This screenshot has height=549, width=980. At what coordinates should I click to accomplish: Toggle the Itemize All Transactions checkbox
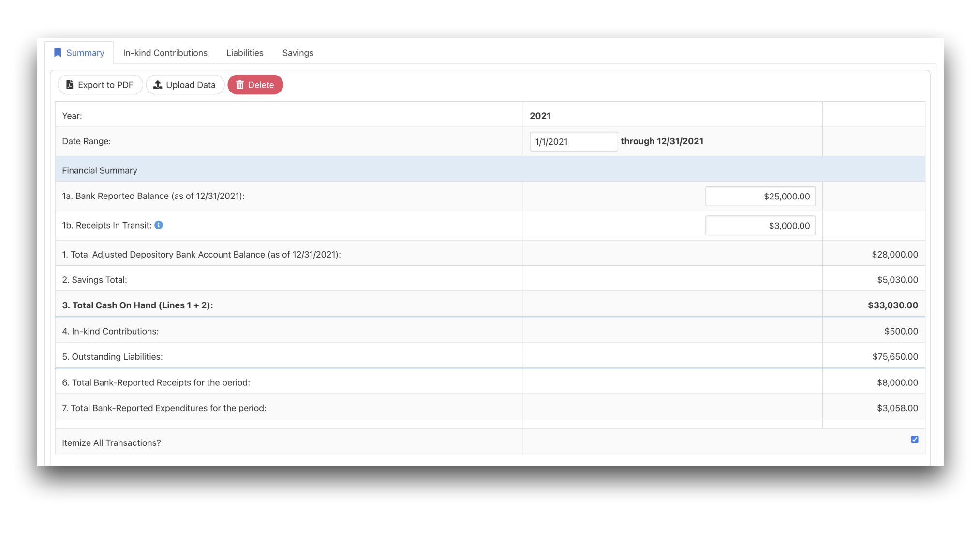pyautogui.click(x=914, y=440)
